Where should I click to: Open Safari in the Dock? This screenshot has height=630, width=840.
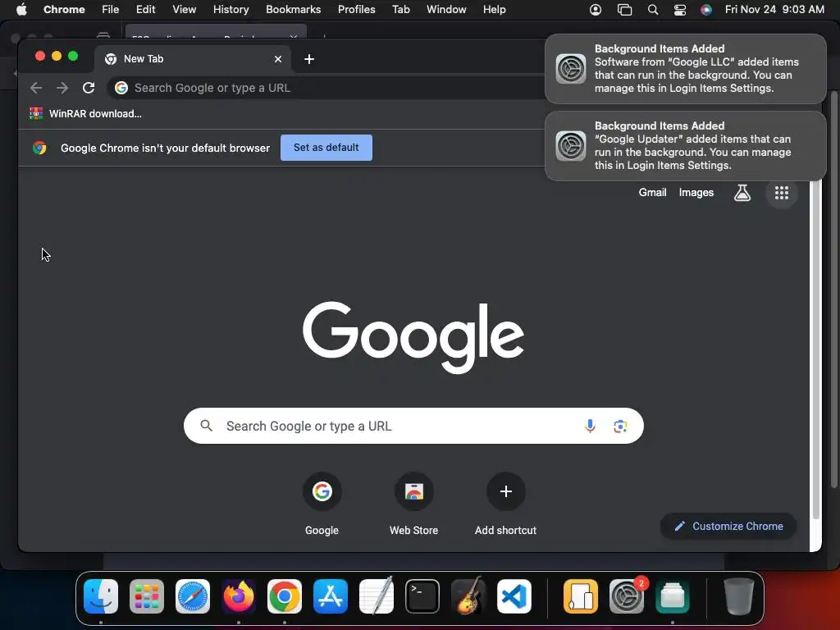click(193, 596)
